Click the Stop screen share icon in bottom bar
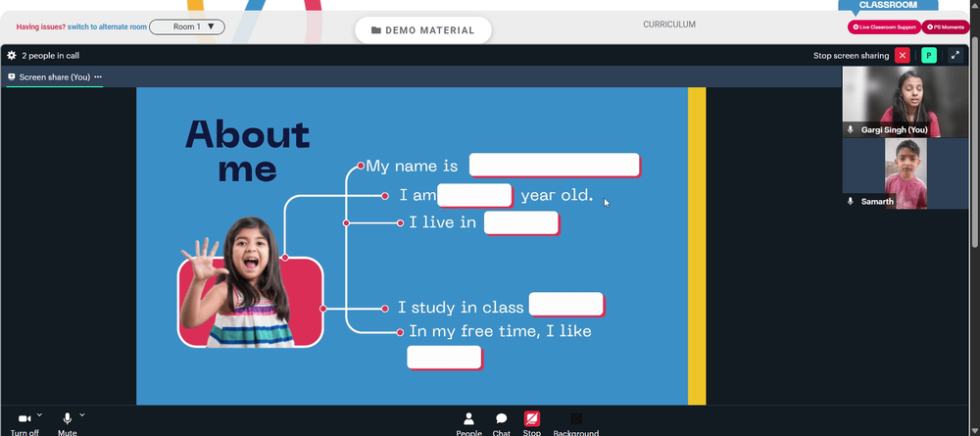The image size is (980, 436). coord(532,418)
